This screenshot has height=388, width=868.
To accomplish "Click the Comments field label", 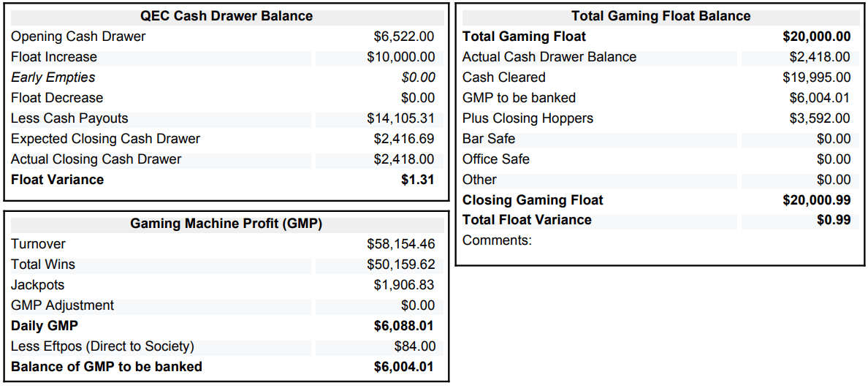I will tap(497, 240).
